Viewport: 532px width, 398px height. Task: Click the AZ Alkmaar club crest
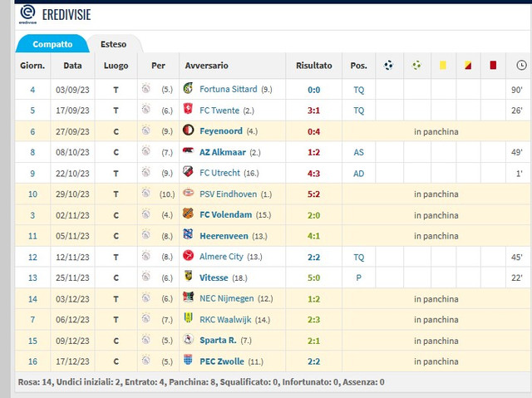point(188,150)
